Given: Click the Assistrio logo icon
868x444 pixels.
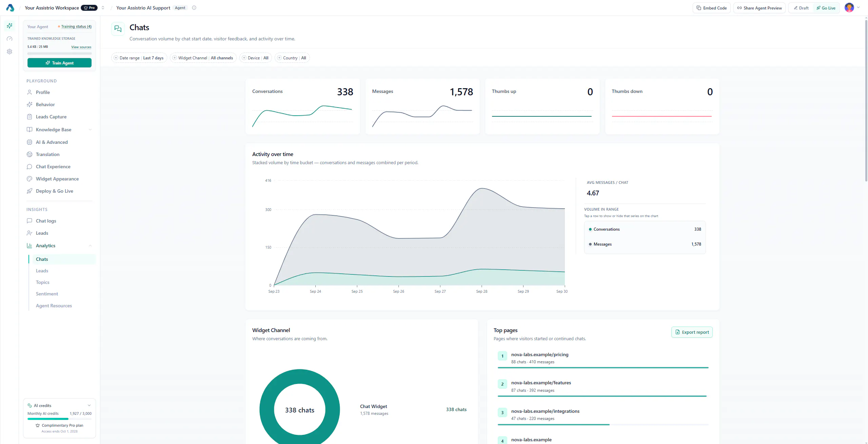Looking at the screenshot, I should click(10, 8).
